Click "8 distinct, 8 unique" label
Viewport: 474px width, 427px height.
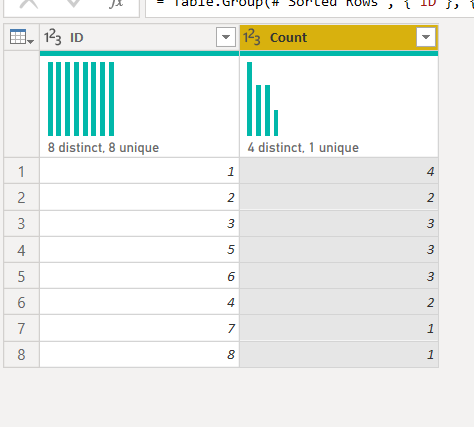point(103,147)
